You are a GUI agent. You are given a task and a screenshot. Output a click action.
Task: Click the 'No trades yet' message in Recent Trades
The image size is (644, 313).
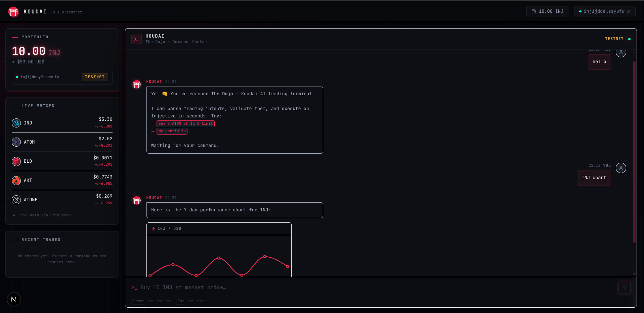click(62, 259)
